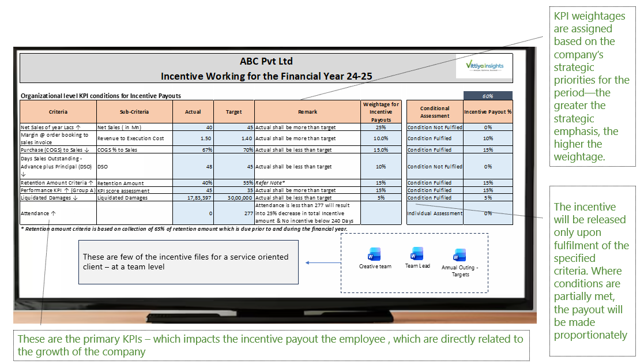Click the grey service oriented client text box
The image size is (644, 364).
pyautogui.click(x=189, y=261)
